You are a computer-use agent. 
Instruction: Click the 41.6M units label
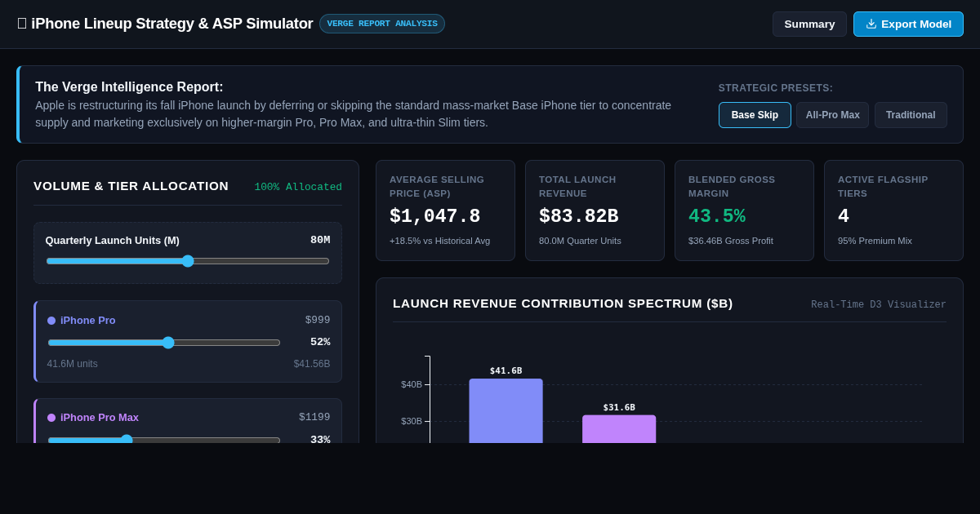pyautogui.click(x=72, y=364)
